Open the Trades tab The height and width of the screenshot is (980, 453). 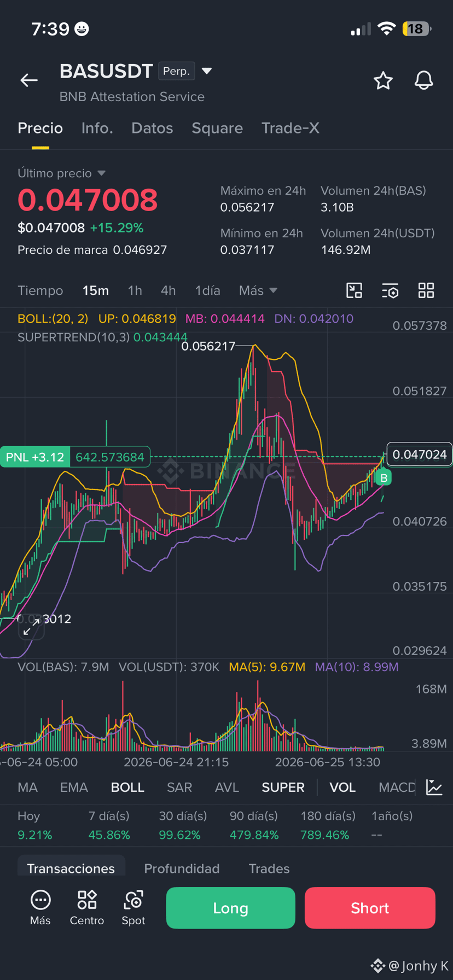pos(269,868)
